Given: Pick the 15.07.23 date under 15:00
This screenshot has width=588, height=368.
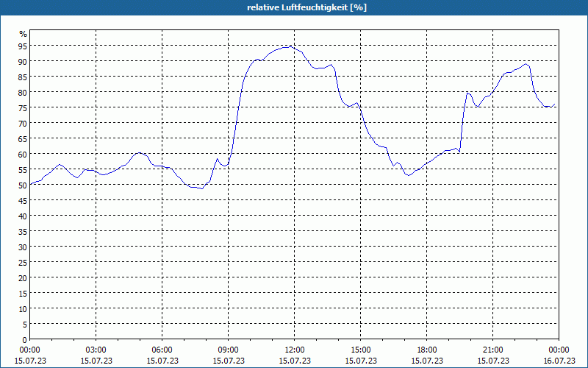Looking at the screenshot, I should [x=360, y=361].
